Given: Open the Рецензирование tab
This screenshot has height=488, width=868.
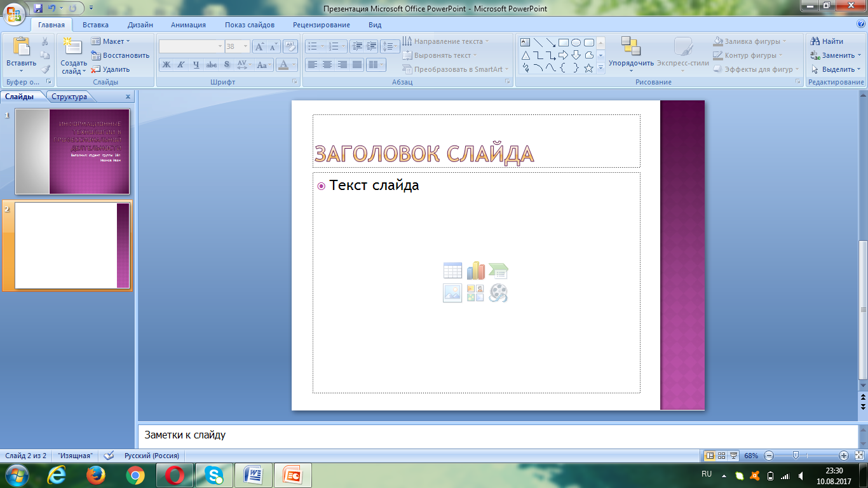Looking at the screenshot, I should click(x=322, y=25).
